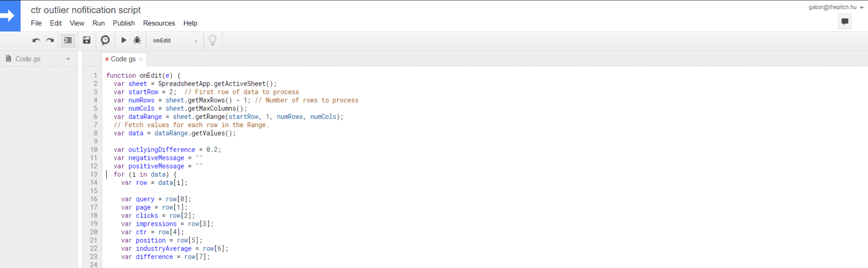The height and width of the screenshot is (268, 868).
Task: Debug the selected function with bug icon
Action: [137, 40]
